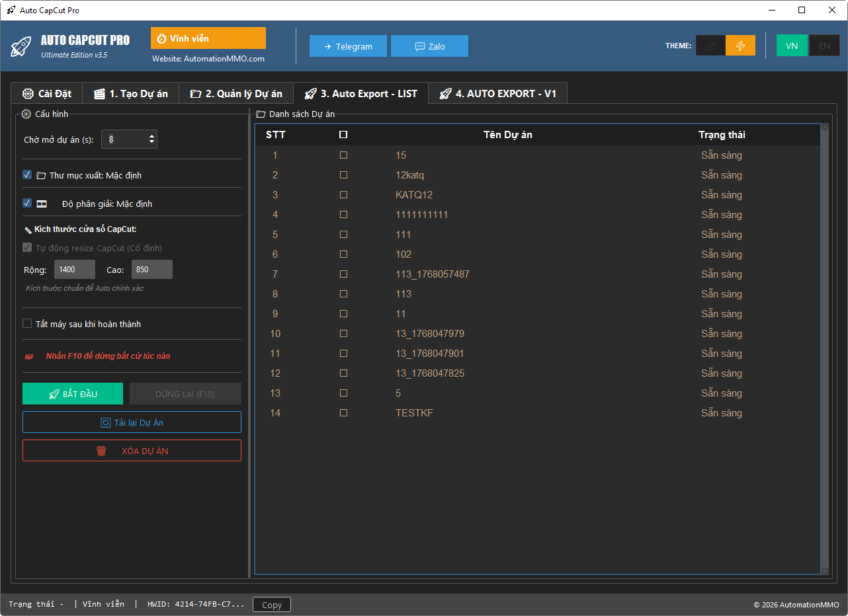848x616 pixels.
Task: Click the STT column header
Action: point(276,135)
